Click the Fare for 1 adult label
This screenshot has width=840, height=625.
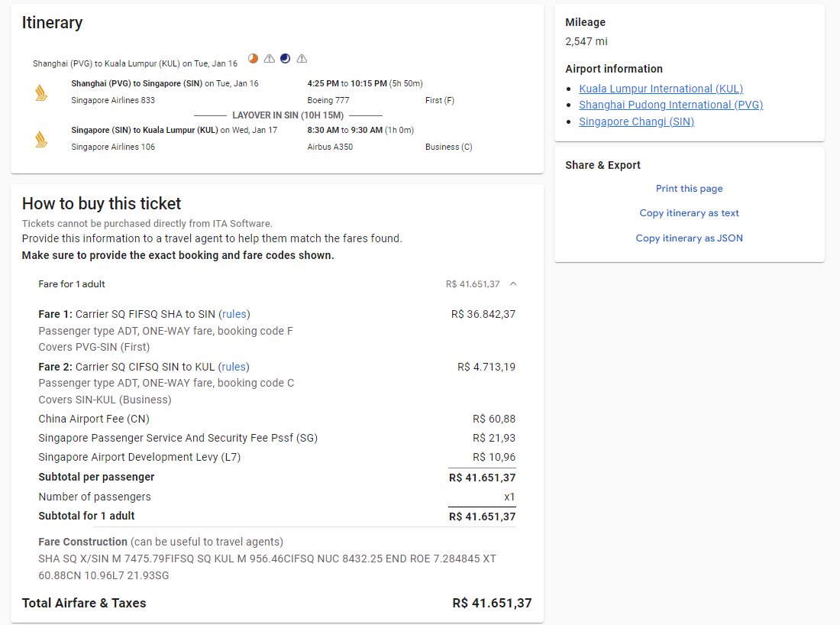(72, 284)
